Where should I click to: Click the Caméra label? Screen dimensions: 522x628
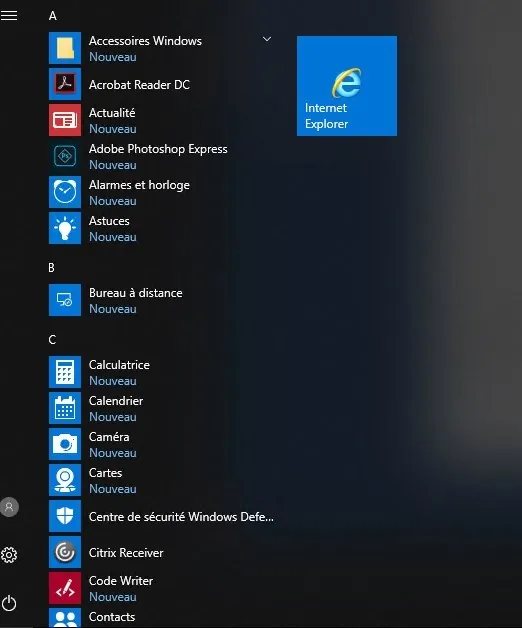109,437
